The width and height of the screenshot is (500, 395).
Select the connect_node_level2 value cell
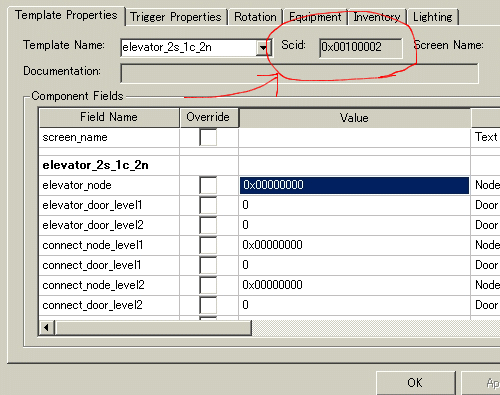click(354, 285)
